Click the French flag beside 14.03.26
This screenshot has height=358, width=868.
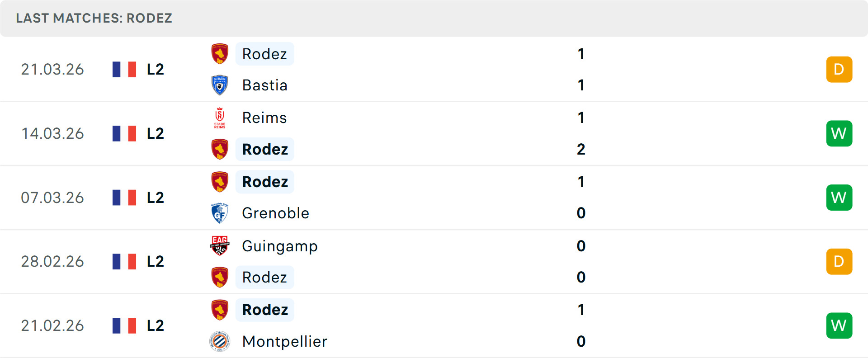tap(124, 133)
